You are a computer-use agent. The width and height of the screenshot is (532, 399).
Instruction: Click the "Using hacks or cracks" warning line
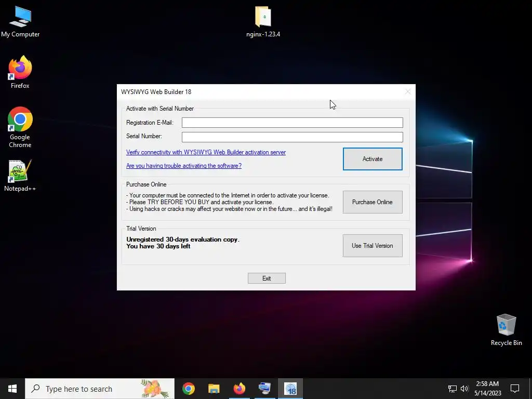point(229,209)
